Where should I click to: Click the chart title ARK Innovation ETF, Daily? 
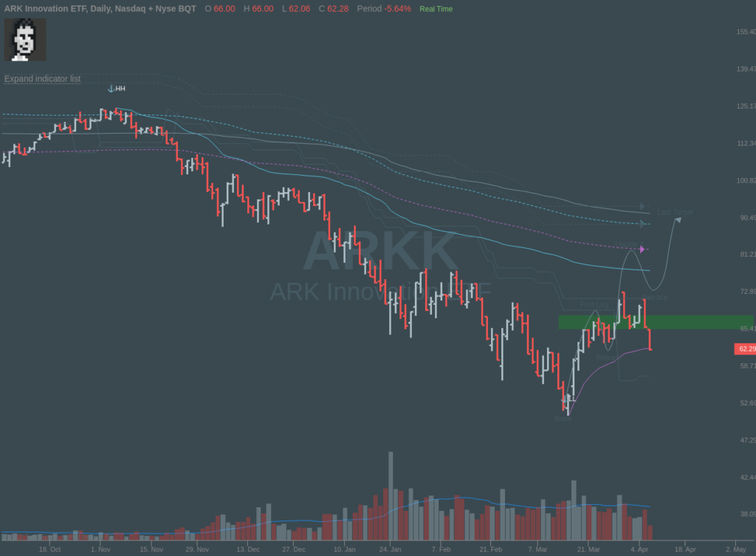pos(100,9)
